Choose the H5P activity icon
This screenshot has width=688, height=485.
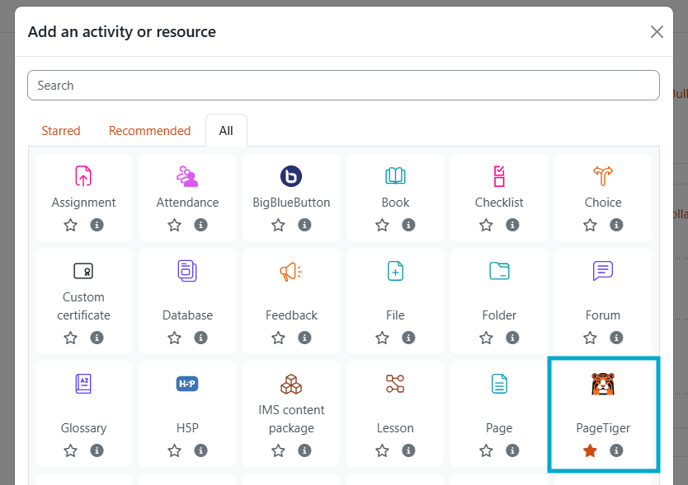pos(187,384)
